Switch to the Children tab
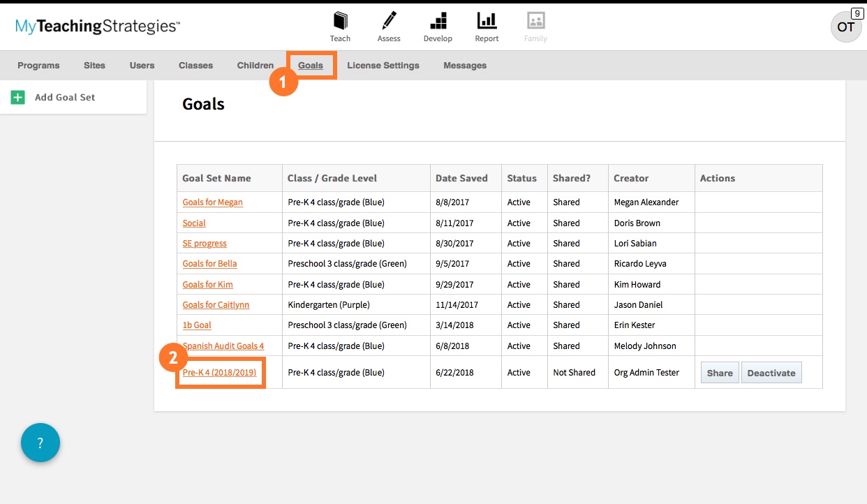Image resolution: width=867 pixels, height=504 pixels. (x=255, y=65)
